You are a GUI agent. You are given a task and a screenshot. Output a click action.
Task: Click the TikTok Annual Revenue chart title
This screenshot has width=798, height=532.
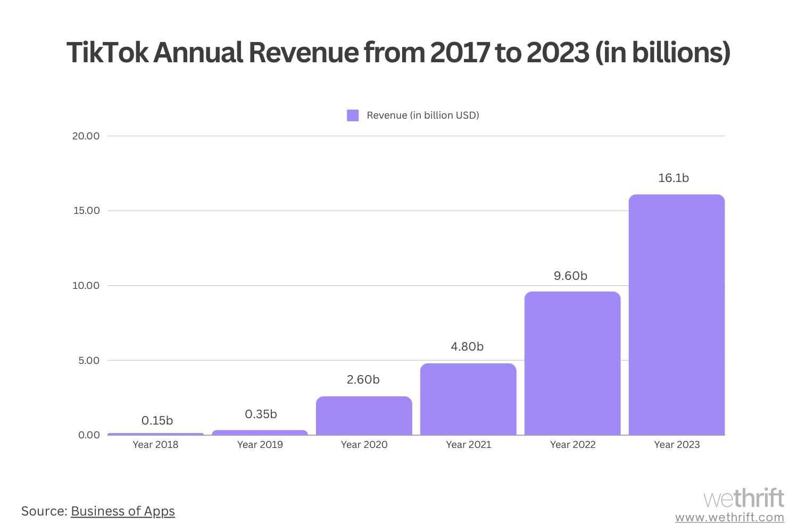pos(398,53)
